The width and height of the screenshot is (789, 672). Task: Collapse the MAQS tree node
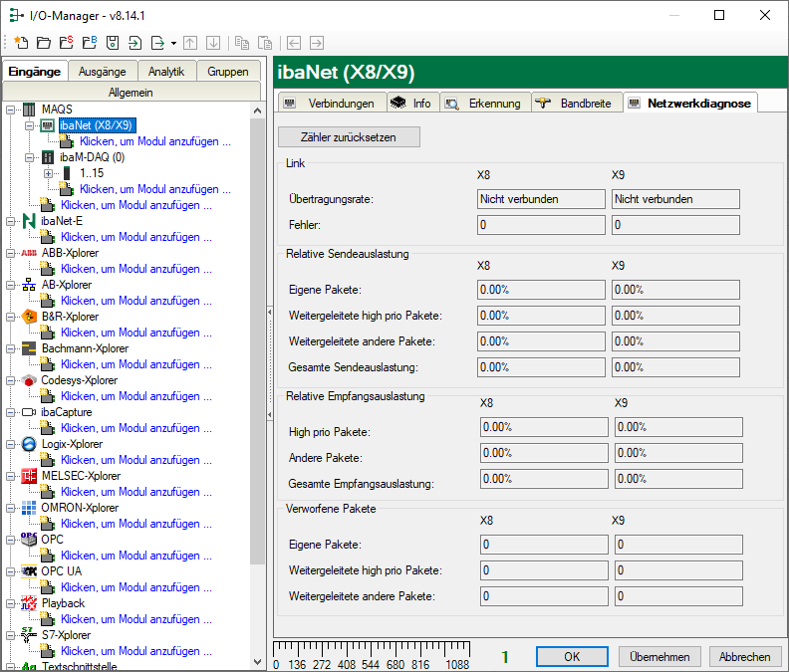[x=10, y=110]
